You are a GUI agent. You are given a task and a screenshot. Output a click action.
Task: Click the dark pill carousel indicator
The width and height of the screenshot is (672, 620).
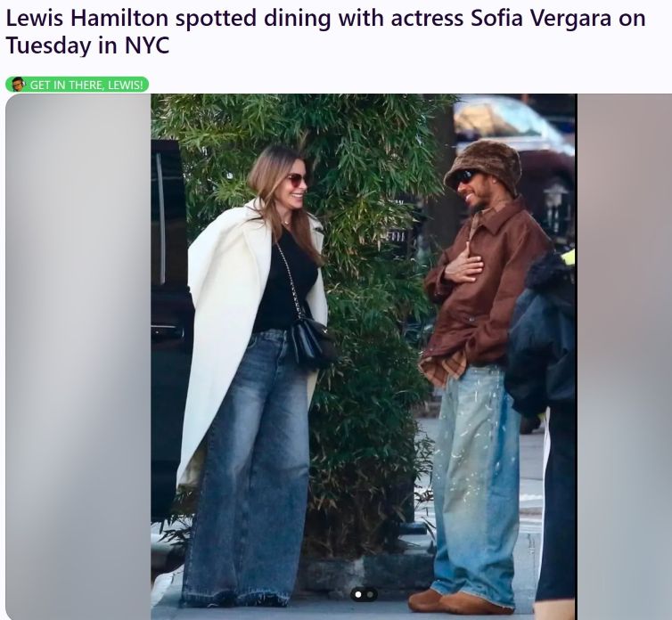pyautogui.click(x=364, y=594)
